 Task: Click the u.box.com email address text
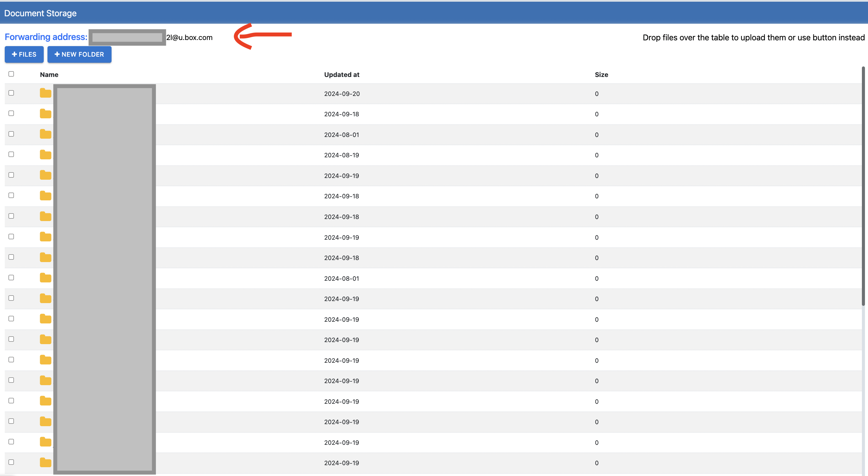coord(190,38)
